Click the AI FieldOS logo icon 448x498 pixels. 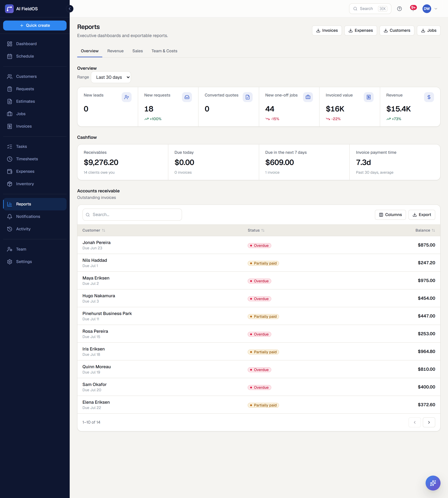tap(9, 9)
